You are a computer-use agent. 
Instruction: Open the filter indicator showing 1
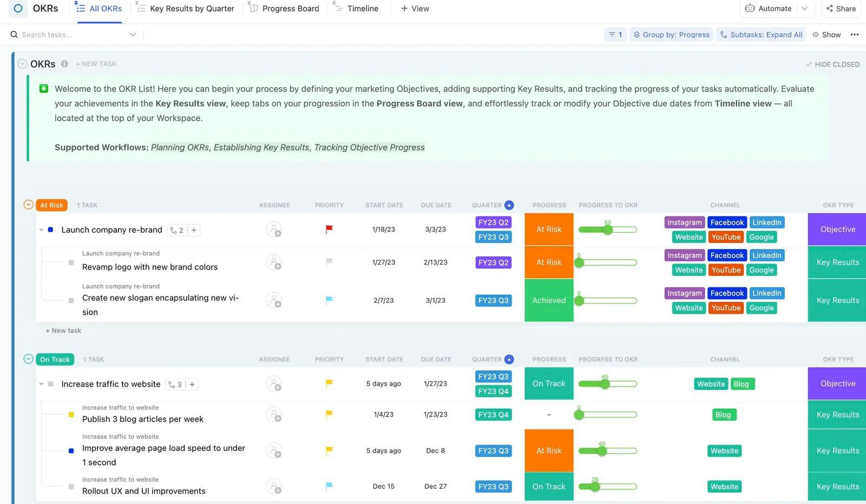(615, 35)
